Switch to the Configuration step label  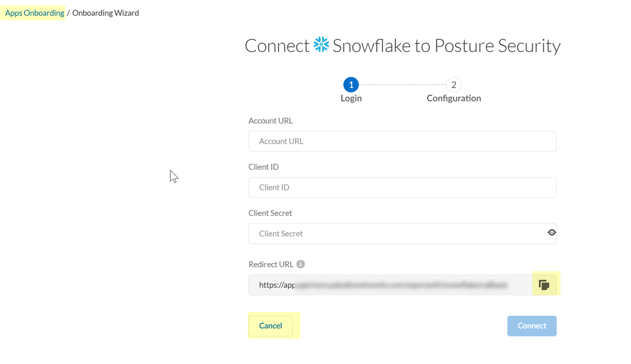[x=454, y=98]
